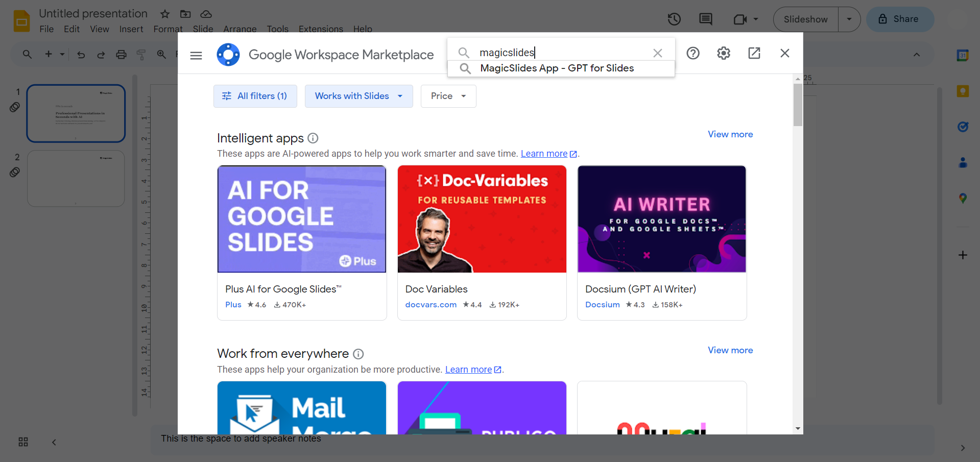Image resolution: width=980 pixels, height=462 pixels.
Task: Click View more for Work from everywhere
Action: click(730, 350)
